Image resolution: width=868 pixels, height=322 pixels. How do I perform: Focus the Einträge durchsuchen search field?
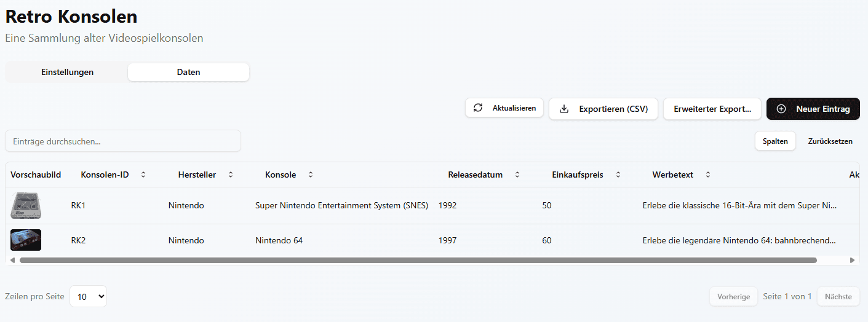tap(123, 141)
